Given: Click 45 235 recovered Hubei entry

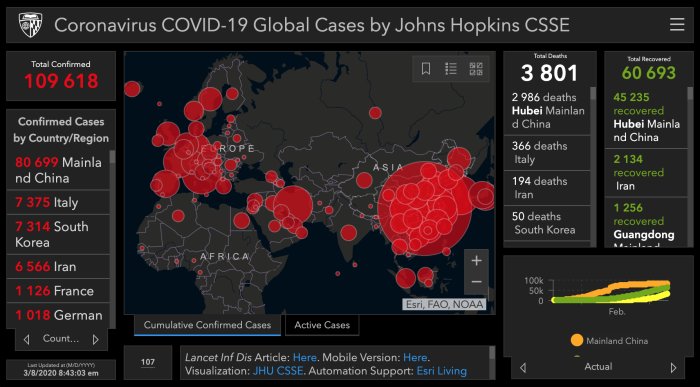Looking at the screenshot, I should coord(646,117).
